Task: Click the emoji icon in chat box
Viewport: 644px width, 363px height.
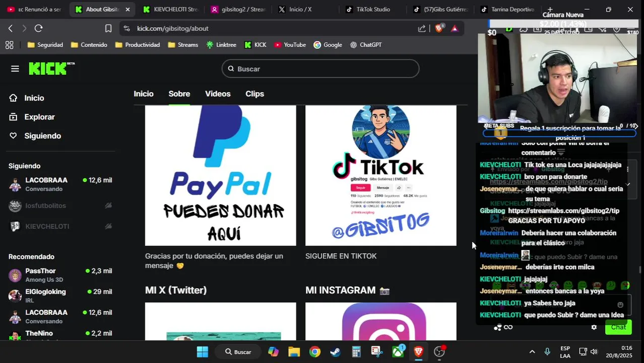Action: click(x=620, y=305)
